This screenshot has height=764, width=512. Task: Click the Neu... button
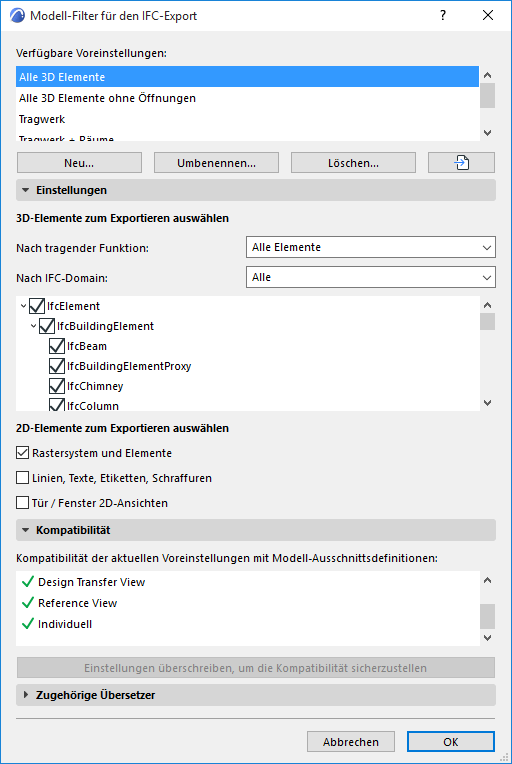pos(79,163)
